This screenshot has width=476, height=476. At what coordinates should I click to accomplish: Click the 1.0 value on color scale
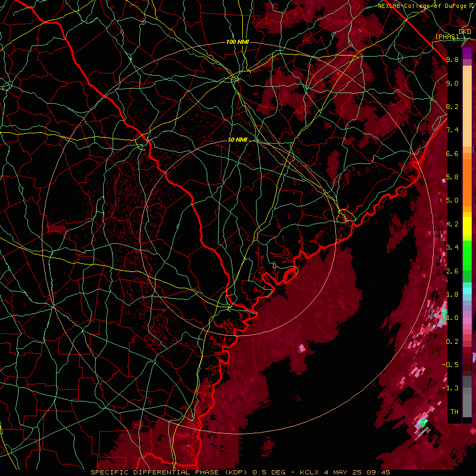pyautogui.click(x=452, y=318)
